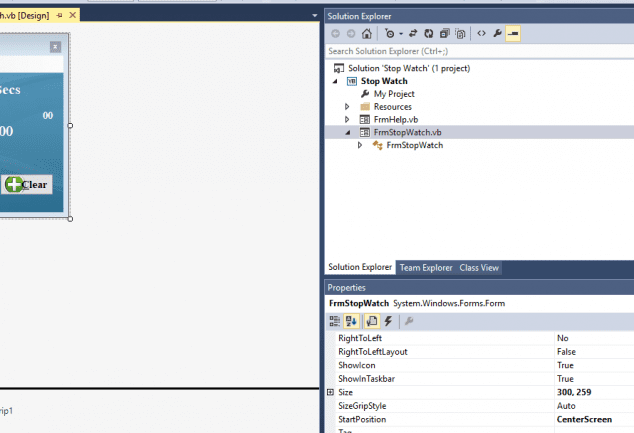Toggle Alphabetical sort in Properties
This screenshot has height=433, width=634.
pyautogui.click(x=352, y=321)
